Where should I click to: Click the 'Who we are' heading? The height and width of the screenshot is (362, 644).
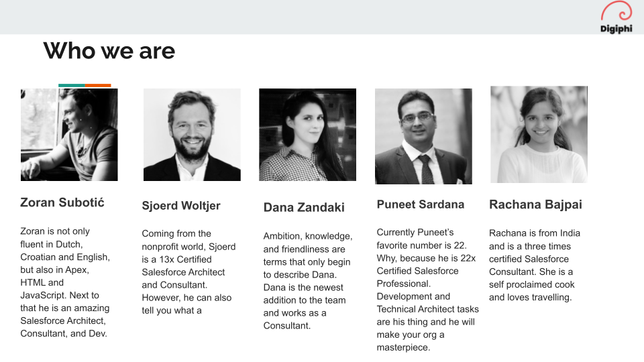[109, 51]
